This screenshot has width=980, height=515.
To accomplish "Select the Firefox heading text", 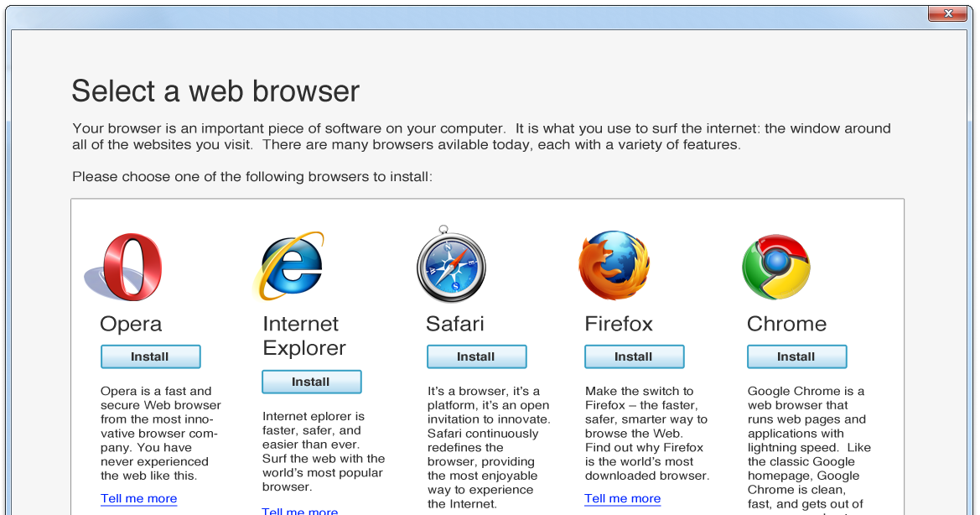I will (619, 324).
